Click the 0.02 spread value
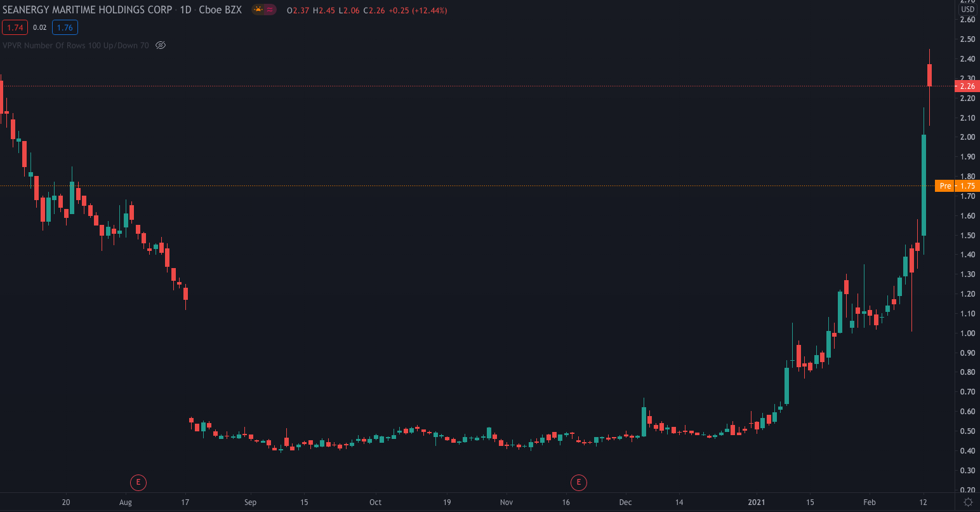This screenshot has height=512, width=980. [39, 27]
